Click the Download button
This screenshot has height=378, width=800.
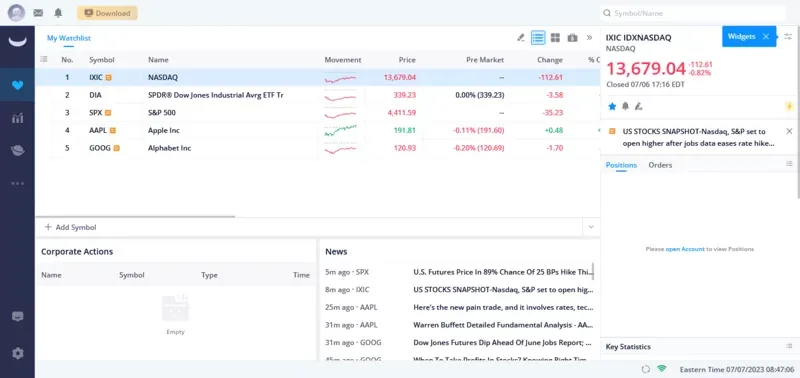107,13
